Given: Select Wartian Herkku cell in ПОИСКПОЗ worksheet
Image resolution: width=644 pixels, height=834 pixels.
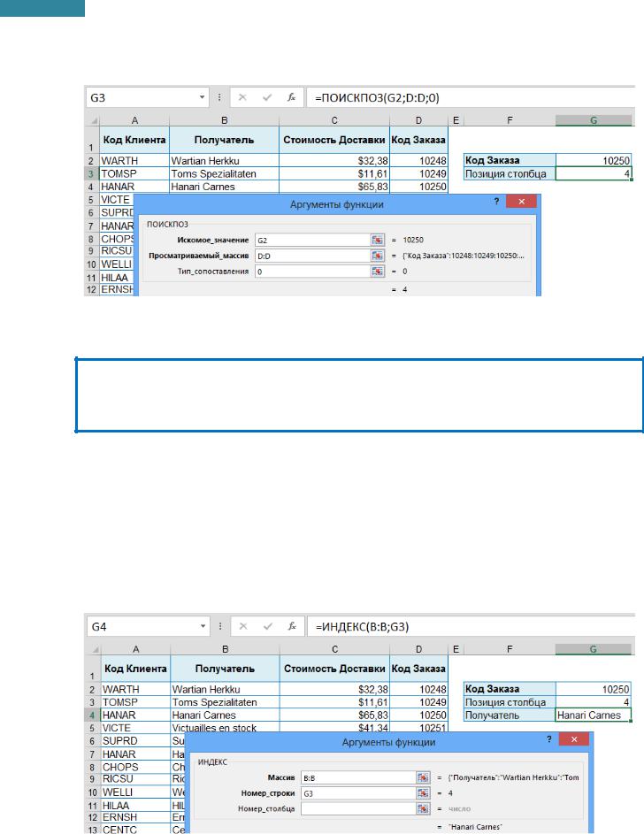Looking at the screenshot, I should click(224, 161).
